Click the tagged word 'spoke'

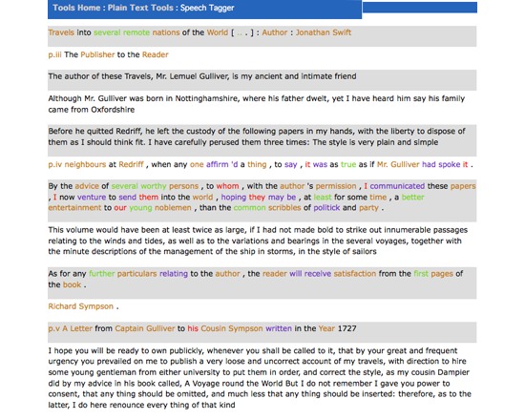click(x=450, y=164)
